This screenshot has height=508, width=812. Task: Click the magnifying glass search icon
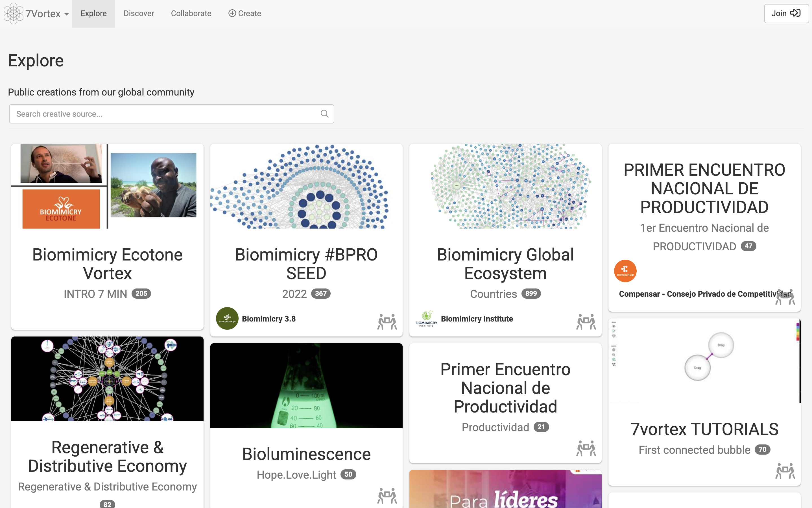324,114
